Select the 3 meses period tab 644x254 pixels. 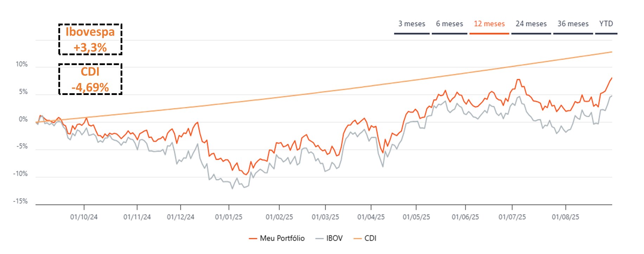click(411, 24)
